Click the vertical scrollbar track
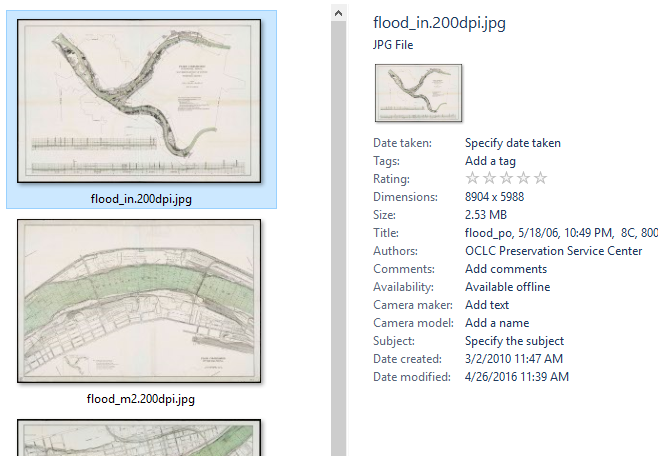The width and height of the screenshot is (658, 456). [x=339, y=239]
